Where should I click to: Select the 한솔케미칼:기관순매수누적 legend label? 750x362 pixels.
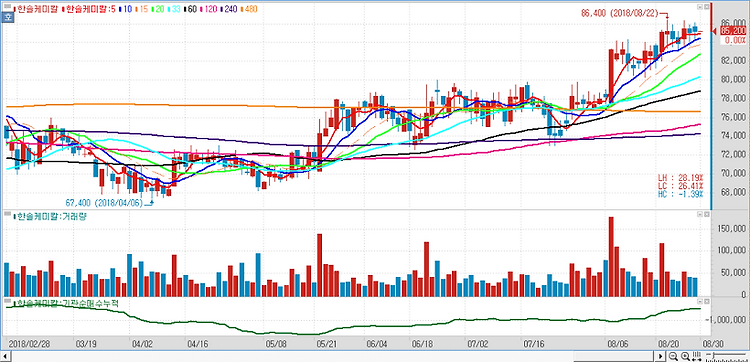pyautogui.click(x=66, y=303)
